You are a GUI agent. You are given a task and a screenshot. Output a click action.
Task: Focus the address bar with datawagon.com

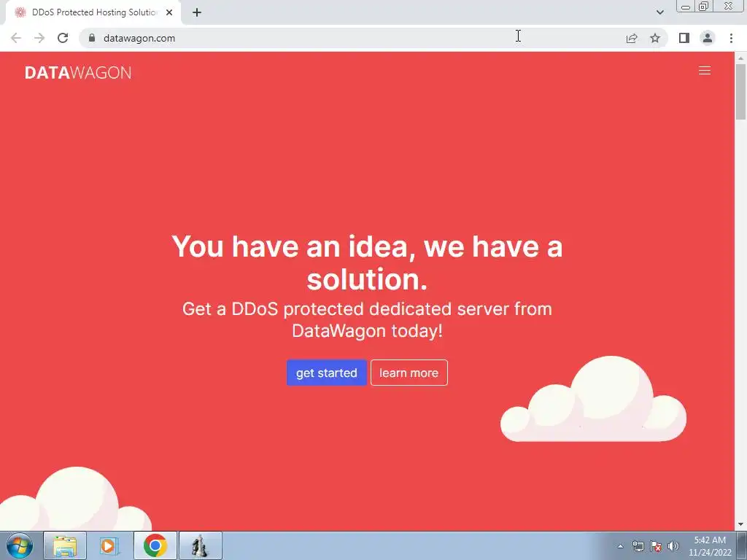(352, 38)
